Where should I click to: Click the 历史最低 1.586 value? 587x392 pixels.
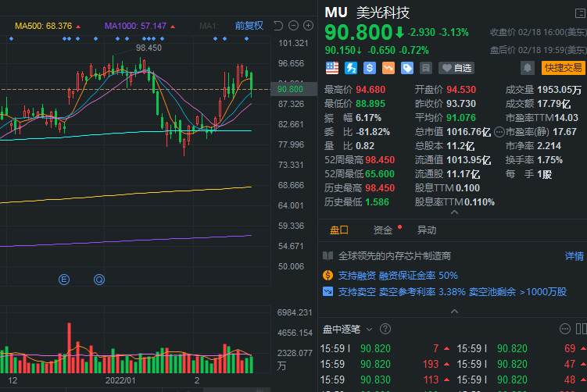tap(377, 202)
